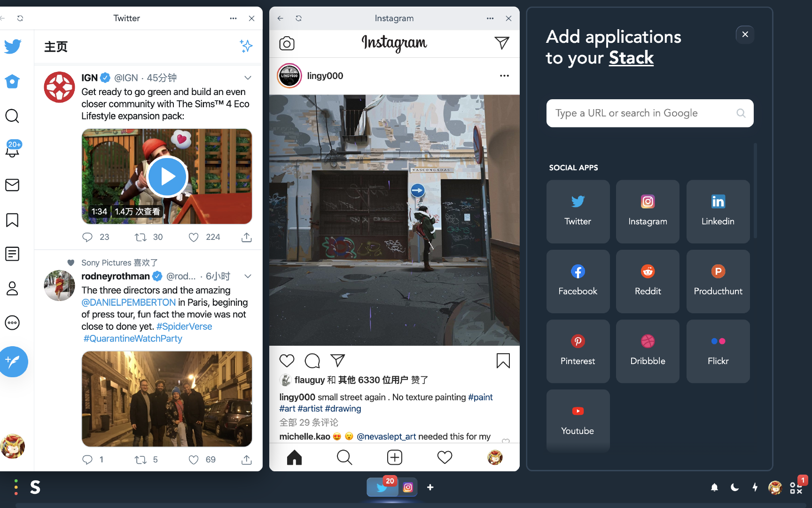Open the Stack S logo menu
Viewport: 812px width, 508px height.
[x=35, y=487]
